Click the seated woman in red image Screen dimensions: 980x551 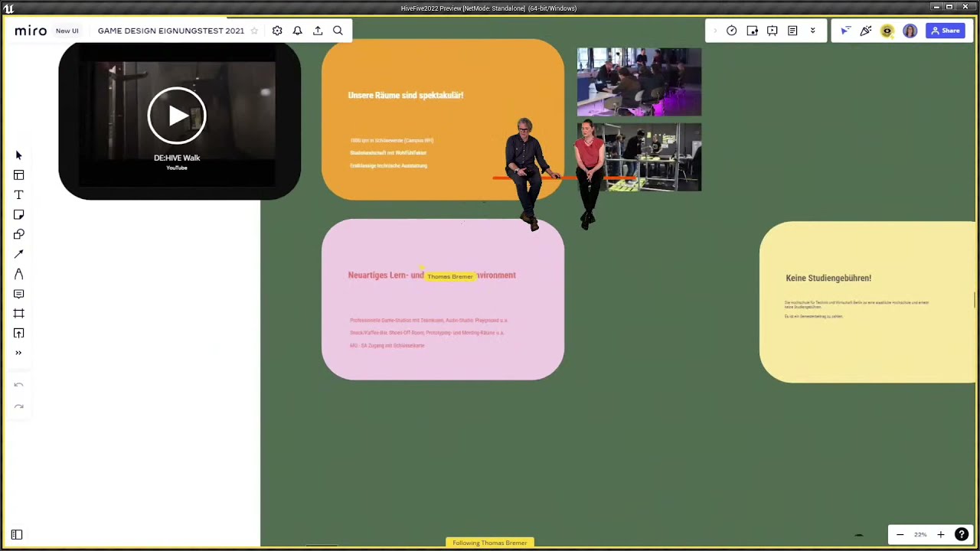pyautogui.click(x=589, y=174)
